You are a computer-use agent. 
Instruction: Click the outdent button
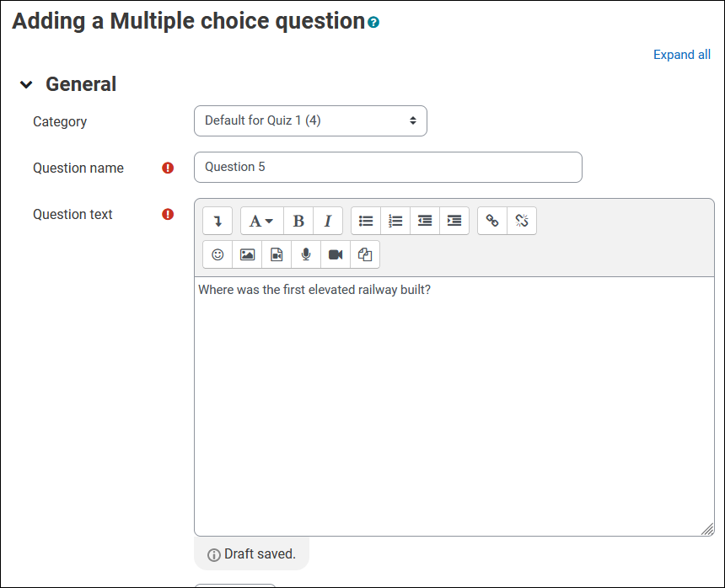tap(425, 221)
